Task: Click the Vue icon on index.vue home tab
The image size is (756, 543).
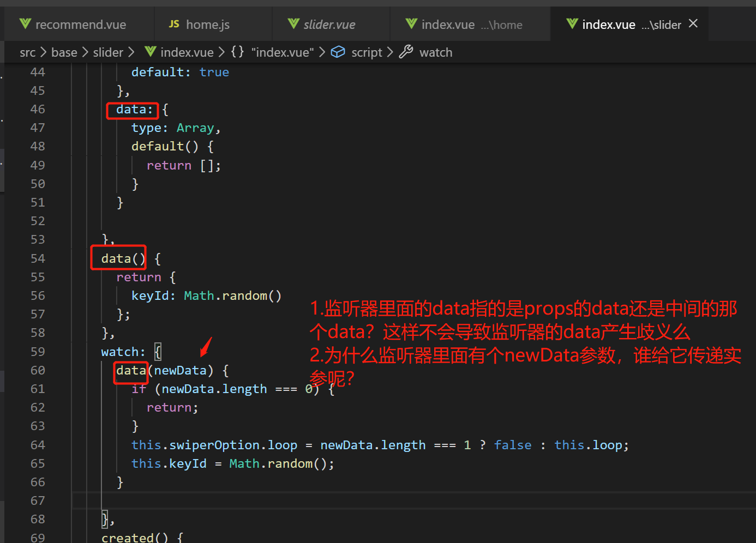Action: tap(411, 24)
